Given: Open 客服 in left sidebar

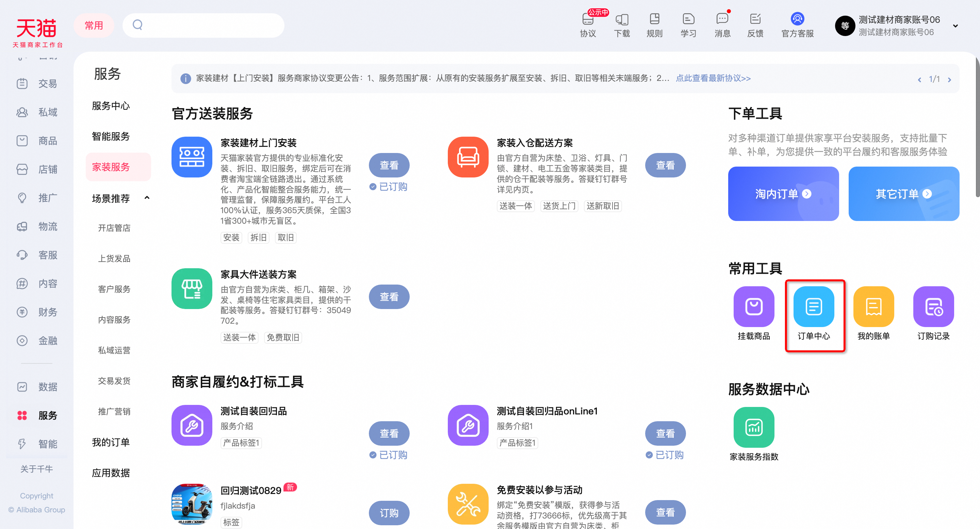Looking at the screenshot, I should 37,255.
